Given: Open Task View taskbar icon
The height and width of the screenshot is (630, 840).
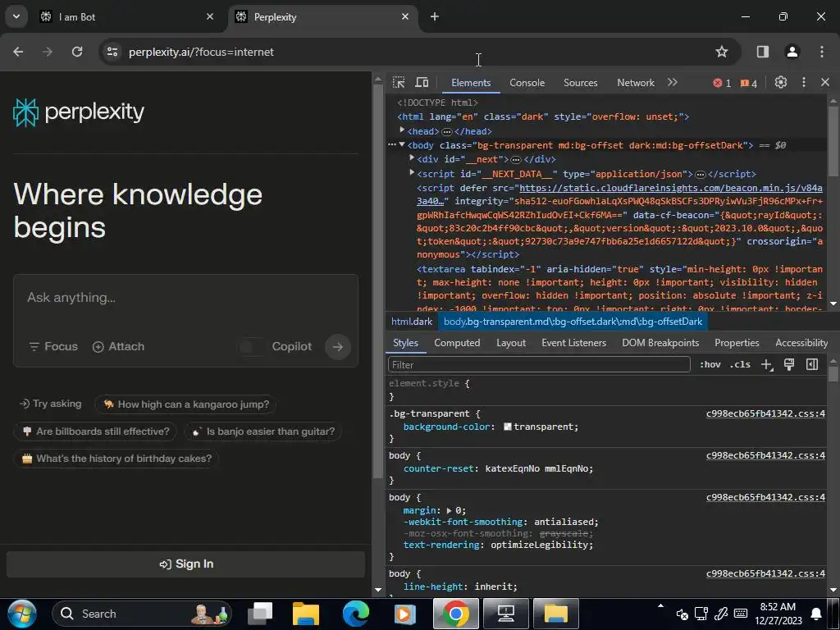Looking at the screenshot, I should click(x=260, y=614).
